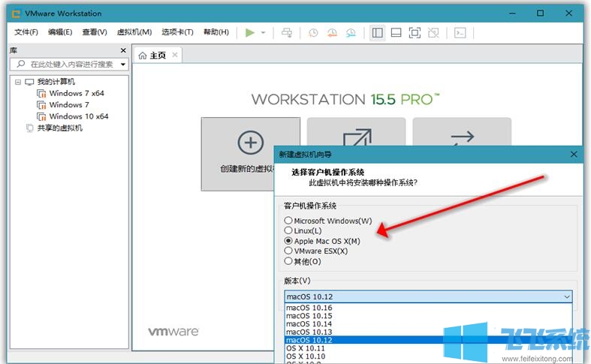Click the Windows 7 VM icon in library
This screenshot has height=364, width=591.
pos(41,105)
